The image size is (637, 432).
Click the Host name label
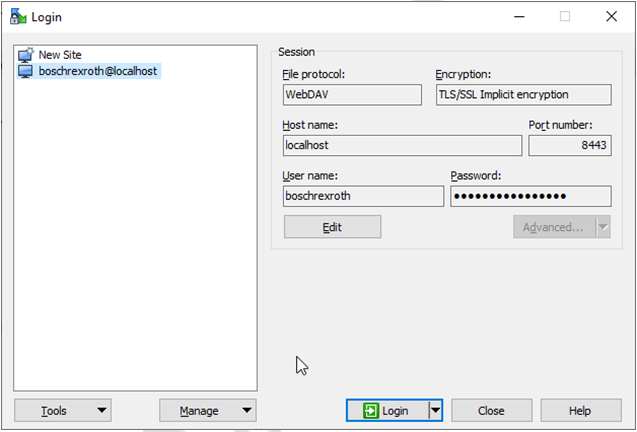pyautogui.click(x=310, y=125)
